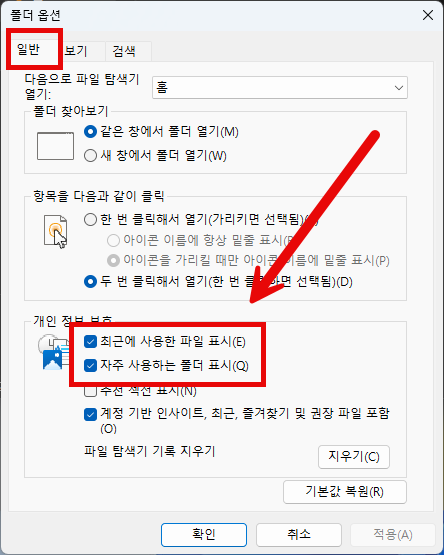This screenshot has width=444, height=555.
Task: Switch to the 검색 tab
Action: 124,51
